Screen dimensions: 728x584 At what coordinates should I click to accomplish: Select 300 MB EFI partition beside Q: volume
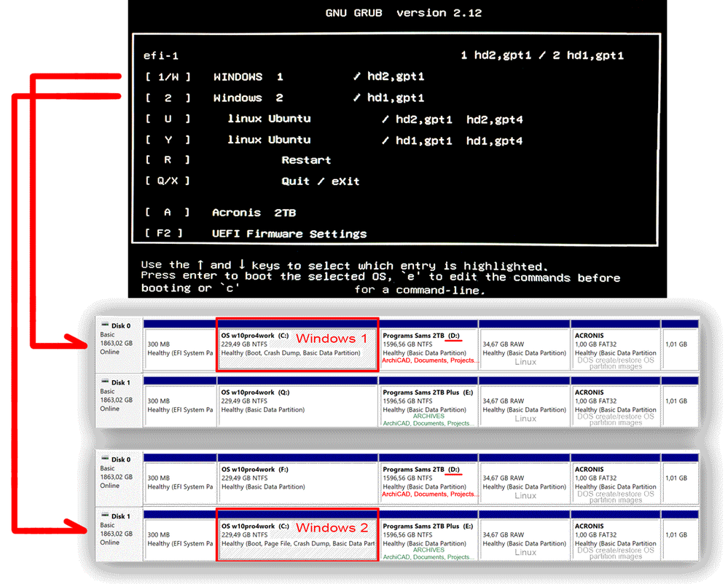tap(180, 401)
